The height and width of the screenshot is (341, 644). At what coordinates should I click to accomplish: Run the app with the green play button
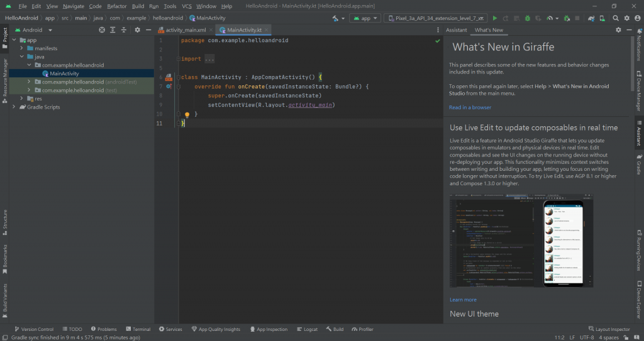tap(495, 18)
